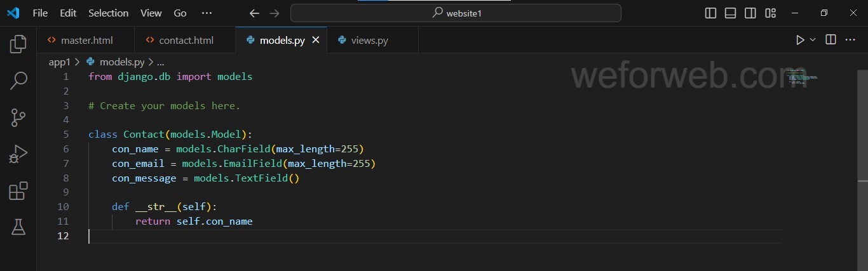This screenshot has height=271, width=868.
Task: Select the models.py tab
Action: click(x=282, y=40)
